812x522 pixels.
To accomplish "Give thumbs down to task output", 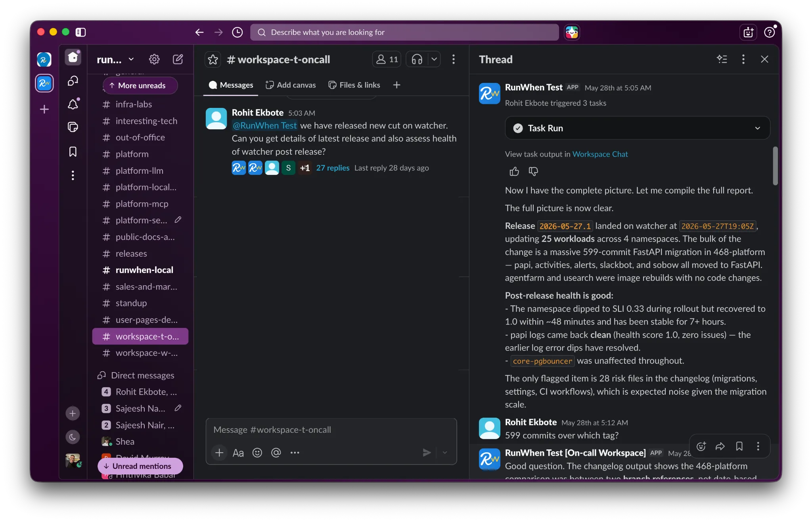I will click(533, 171).
